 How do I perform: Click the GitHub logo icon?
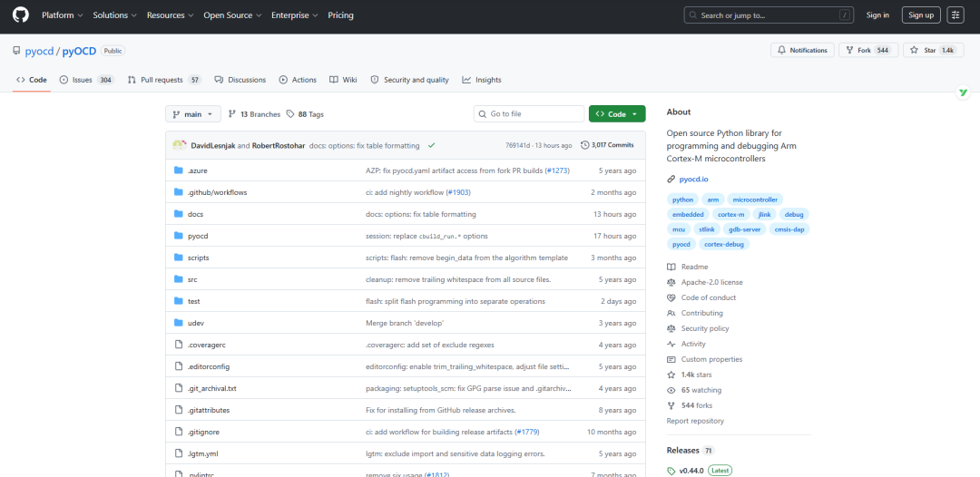(x=21, y=15)
